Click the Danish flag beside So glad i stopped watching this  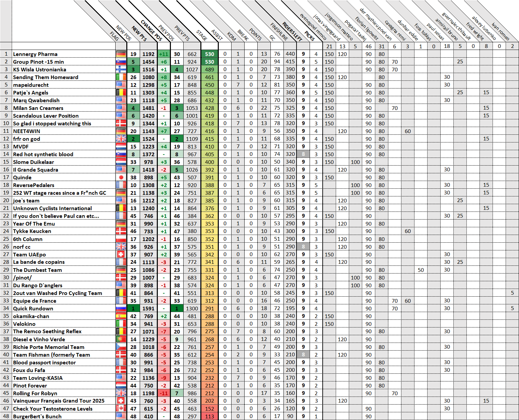121,123
